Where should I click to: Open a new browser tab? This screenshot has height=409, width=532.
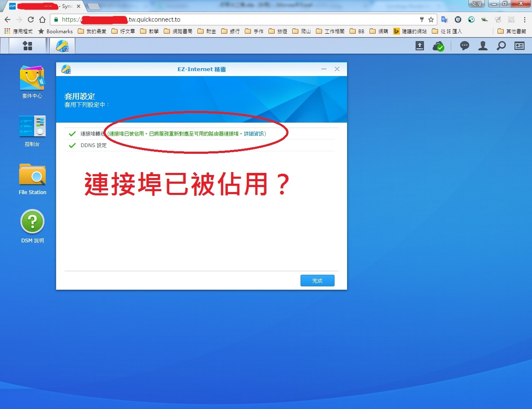[x=94, y=6]
